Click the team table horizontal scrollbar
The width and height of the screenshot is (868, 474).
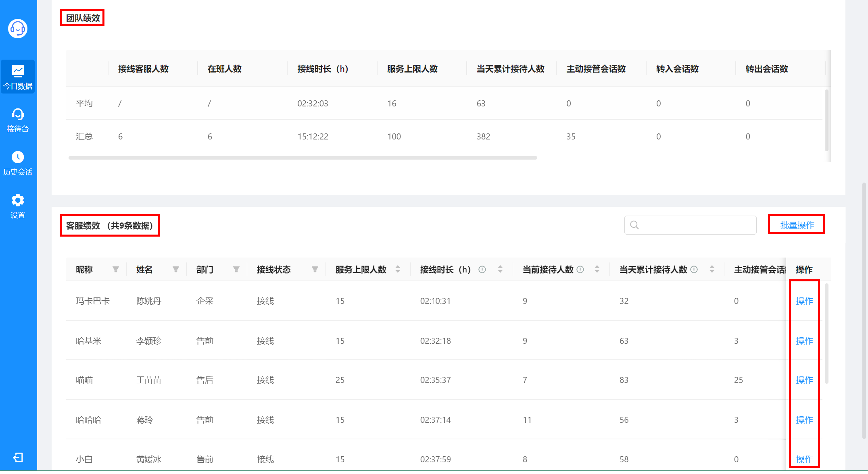pos(303,158)
